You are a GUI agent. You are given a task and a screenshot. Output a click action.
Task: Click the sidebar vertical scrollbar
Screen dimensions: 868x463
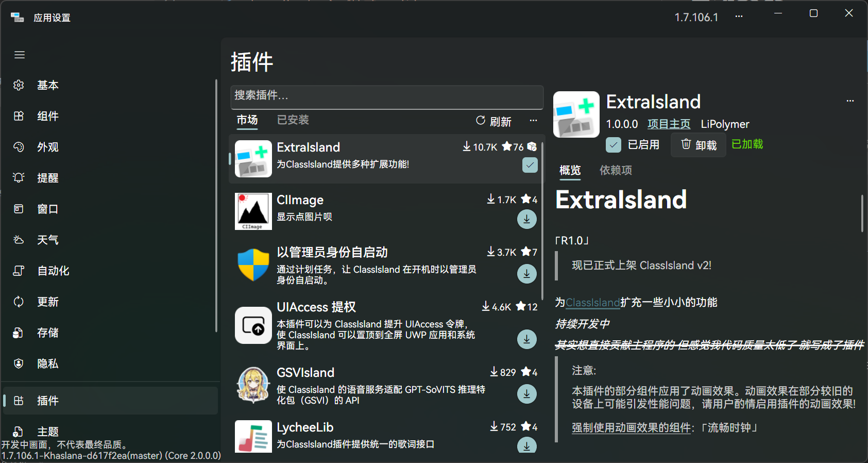click(216, 206)
